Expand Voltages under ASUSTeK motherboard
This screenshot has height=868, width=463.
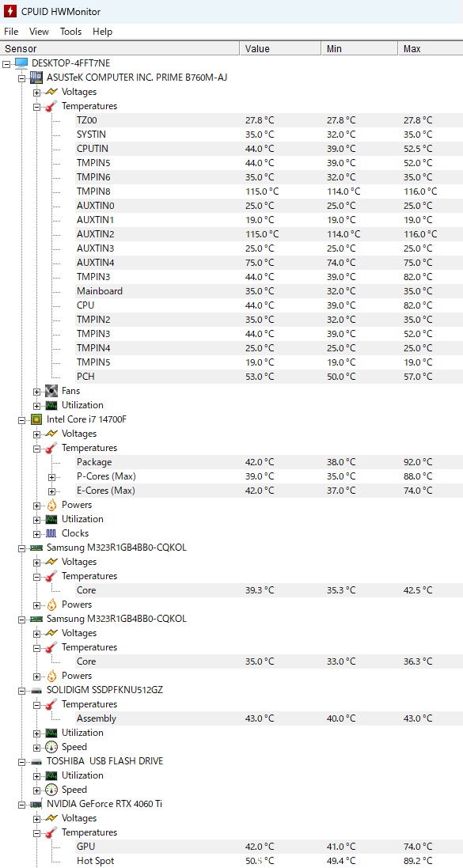(36, 92)
